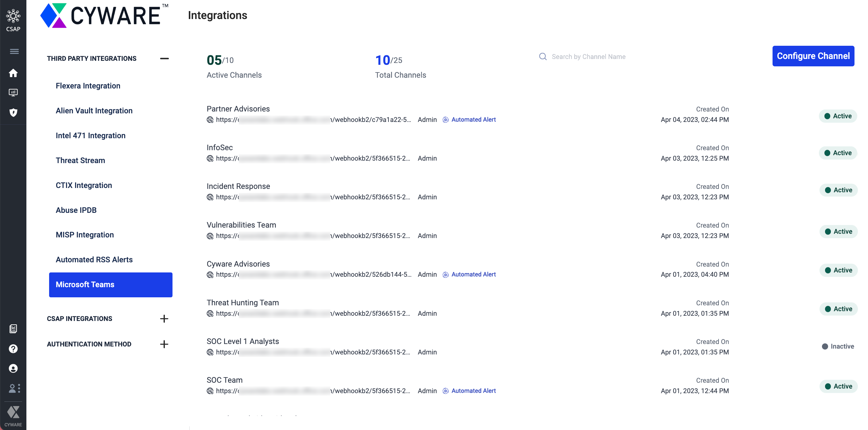The image size is (868, 430).
Task: Open Automated RSS Alerts menu item
Action: 94,259
